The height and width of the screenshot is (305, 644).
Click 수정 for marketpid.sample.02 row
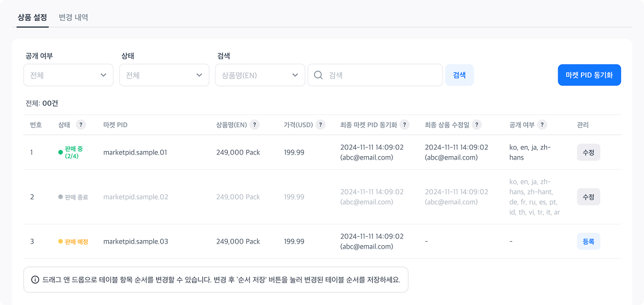click(588, 197)
